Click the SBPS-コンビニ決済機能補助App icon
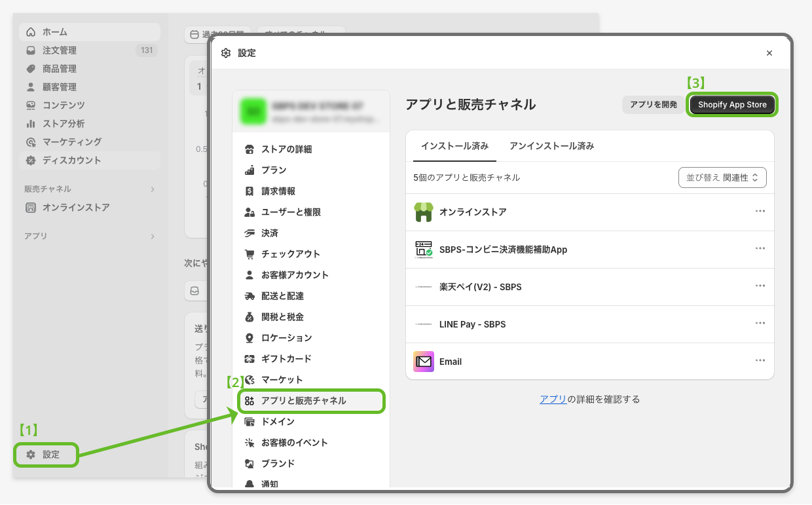812x505 pixels. pyautogui.click(x=424, y=250)
